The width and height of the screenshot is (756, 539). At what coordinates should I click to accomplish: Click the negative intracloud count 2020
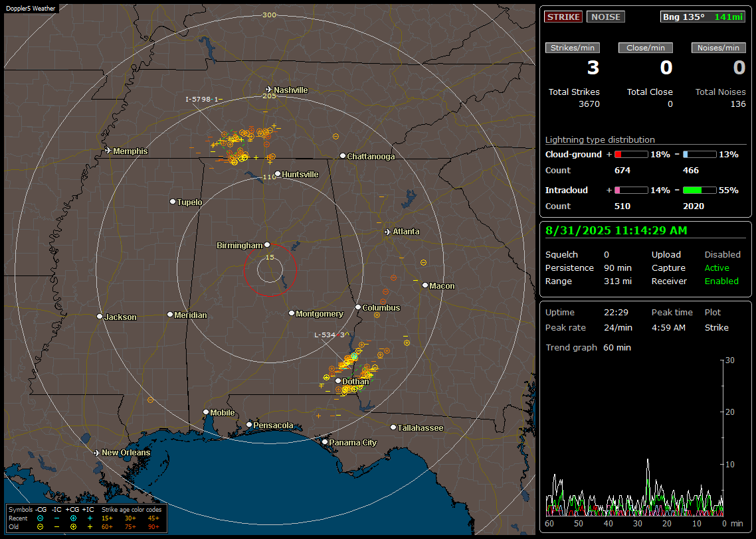coord(694,206)
